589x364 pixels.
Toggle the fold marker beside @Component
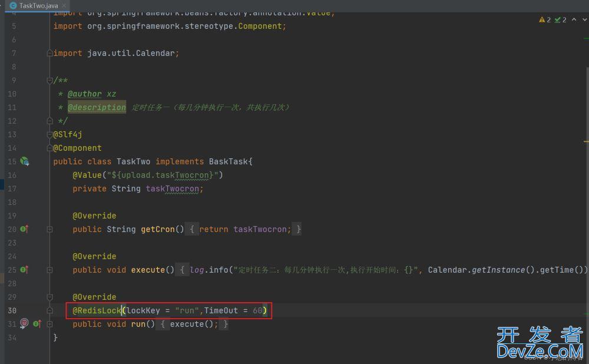pyautogui.click(x=49, y=148)
